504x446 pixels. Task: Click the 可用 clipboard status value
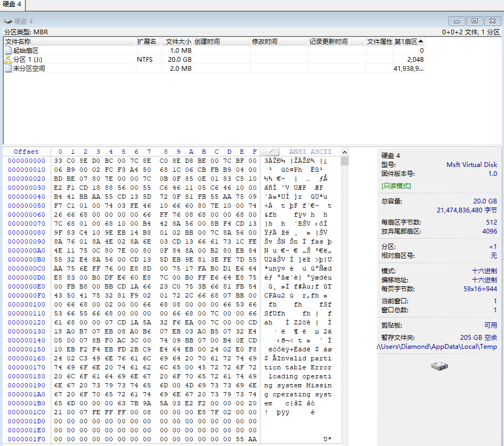coord(490,325)
